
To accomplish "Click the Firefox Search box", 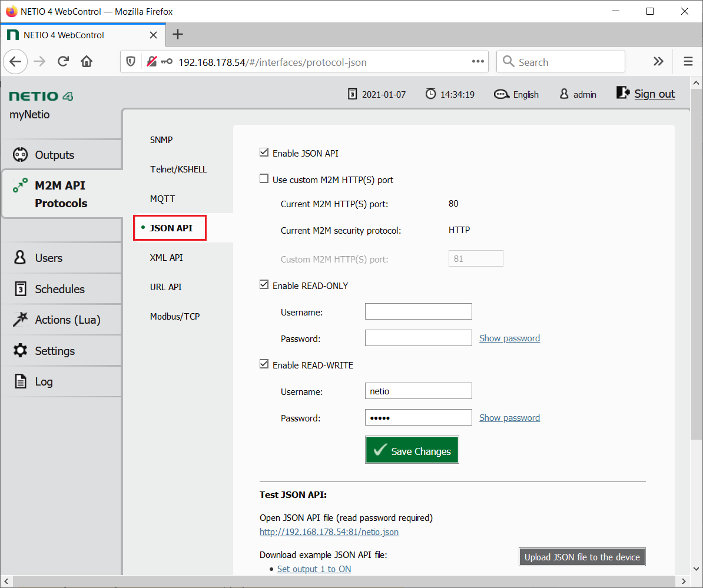I will 561,61.
